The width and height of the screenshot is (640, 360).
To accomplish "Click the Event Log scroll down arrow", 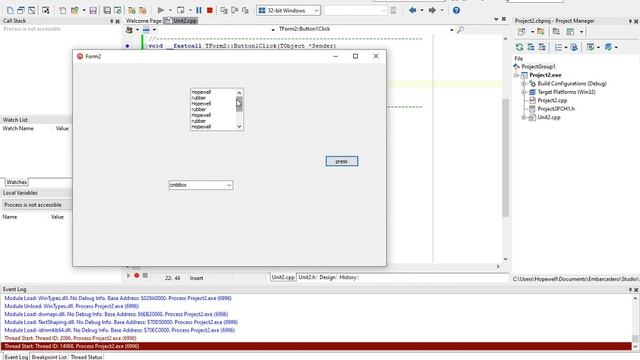I will click(x=635, y=347).
